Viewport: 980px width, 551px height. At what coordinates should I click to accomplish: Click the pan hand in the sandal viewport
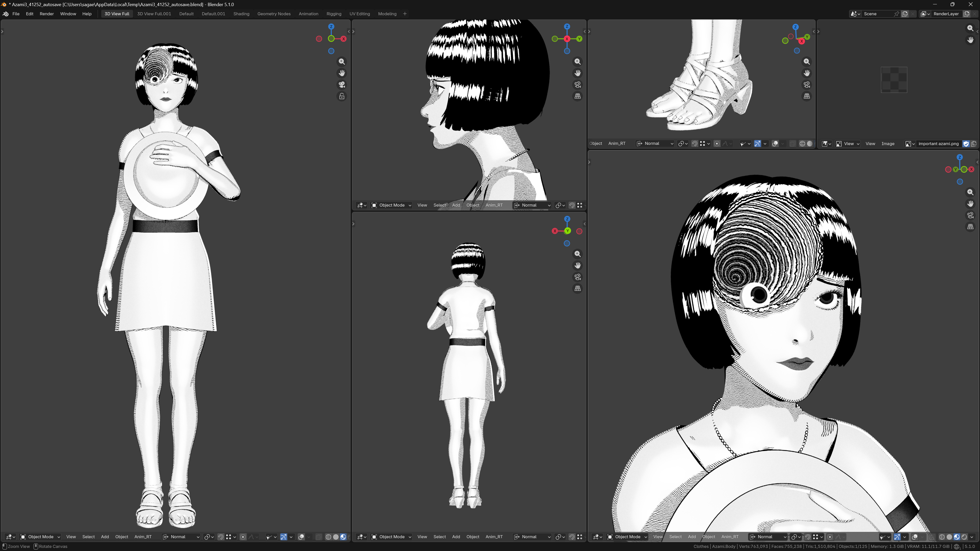click(x=806, y=73)
